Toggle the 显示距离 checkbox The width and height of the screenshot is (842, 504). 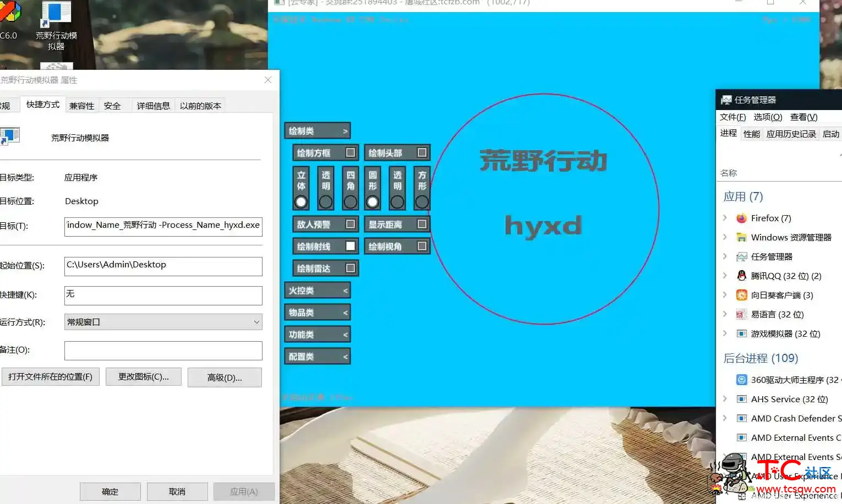tap(422, 224)
